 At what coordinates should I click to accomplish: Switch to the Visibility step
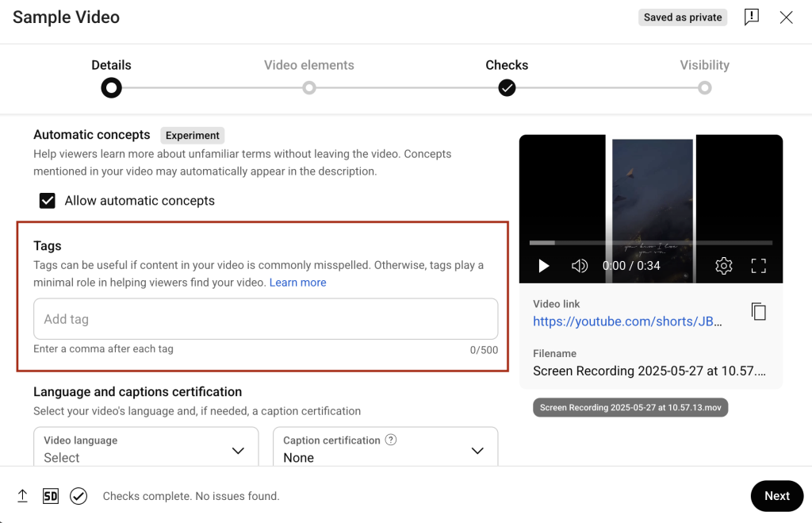click(x=704, y=88)
